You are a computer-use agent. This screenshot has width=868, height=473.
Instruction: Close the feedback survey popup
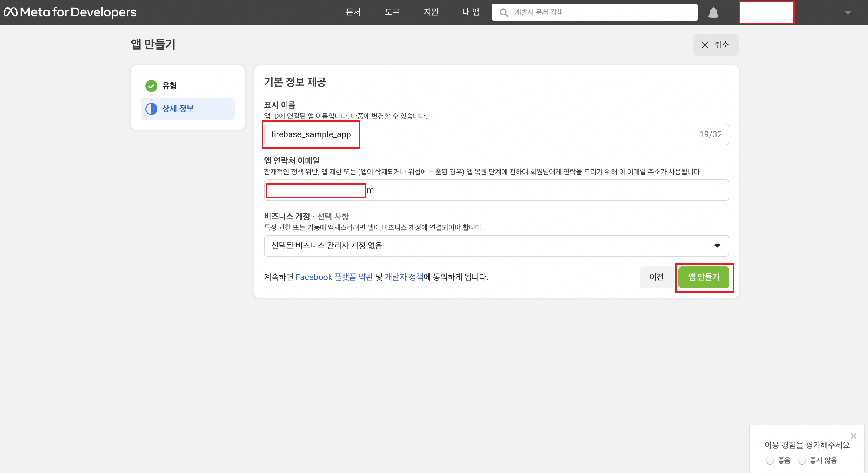[x=853, y=436]
